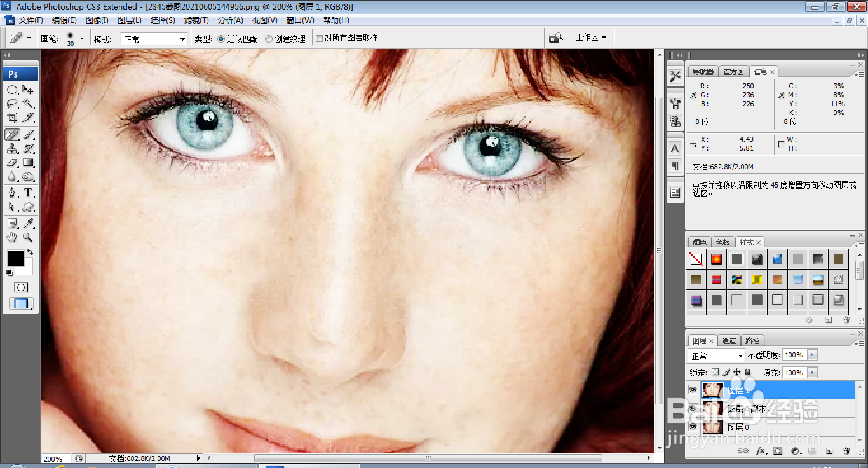Select the Zoom tool
This screenshot has width=868, height=468.
click(x=28, y=237)
